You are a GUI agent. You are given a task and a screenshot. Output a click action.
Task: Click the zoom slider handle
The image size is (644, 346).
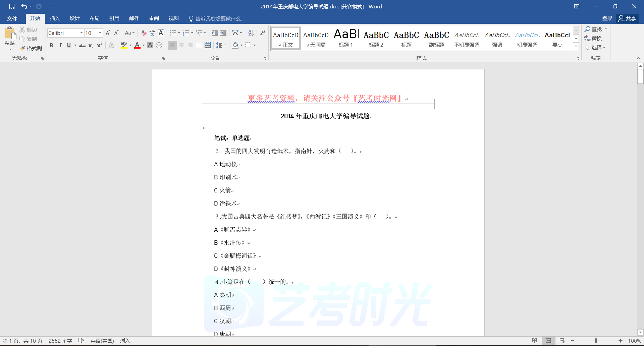pyautogui.click(x=596, y=341)
